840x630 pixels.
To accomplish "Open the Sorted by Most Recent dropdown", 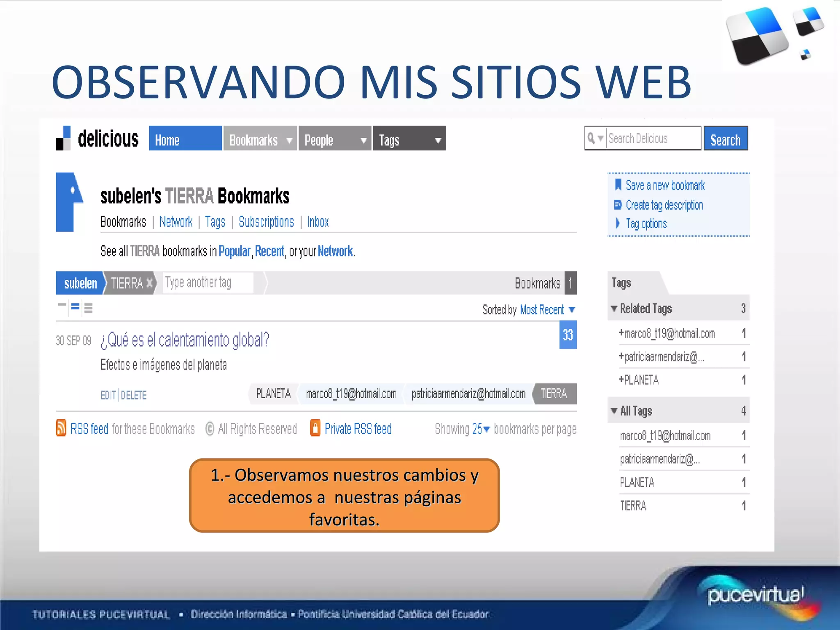I will [x=548, y=310].
